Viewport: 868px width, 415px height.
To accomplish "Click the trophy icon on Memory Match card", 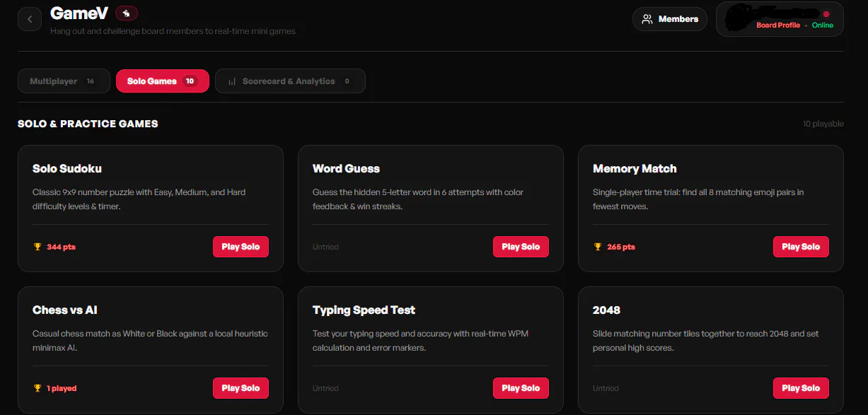I will 598,247.
